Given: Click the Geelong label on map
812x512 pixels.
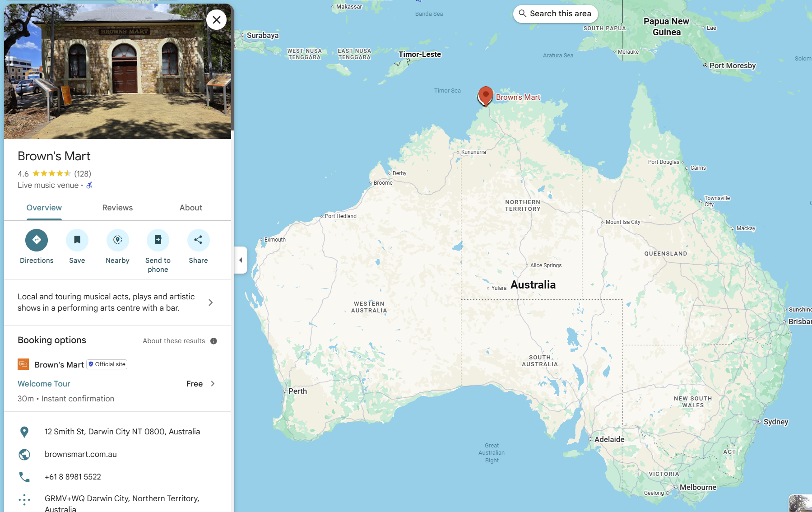Looking at the screenshot, I should point(654,493).
